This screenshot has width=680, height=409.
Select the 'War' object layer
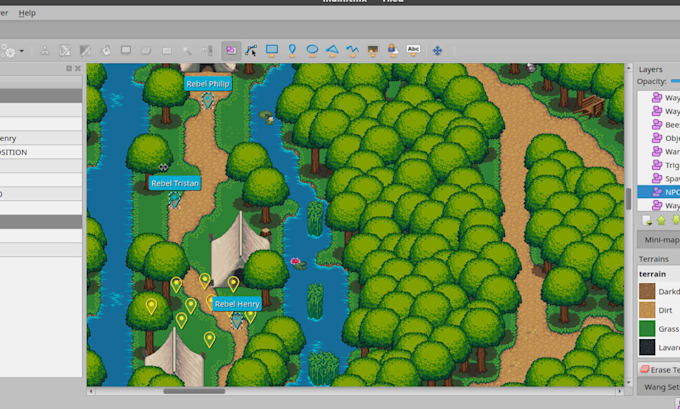(x=659, y=152)
